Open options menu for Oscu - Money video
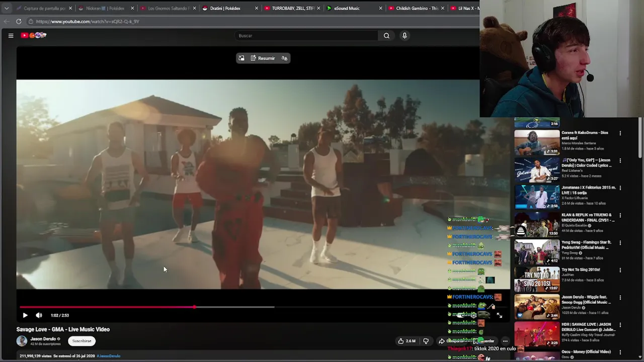 620,352
